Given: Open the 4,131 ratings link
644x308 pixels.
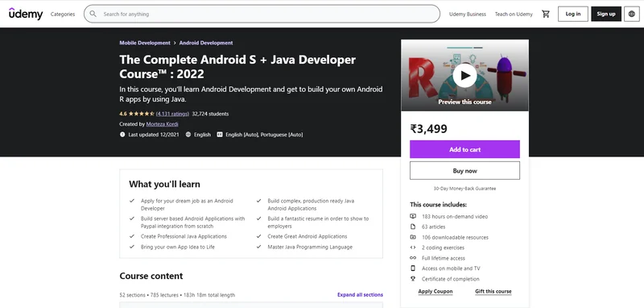Looking at the screenshot, I should (x=172, y=114).
